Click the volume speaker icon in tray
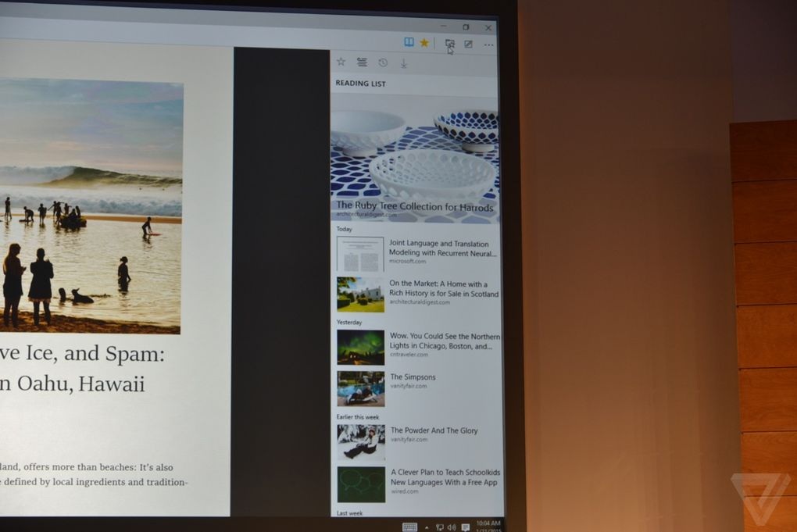Screen dimensions: 797x532 pyautogui.click(x=452, y=527)
